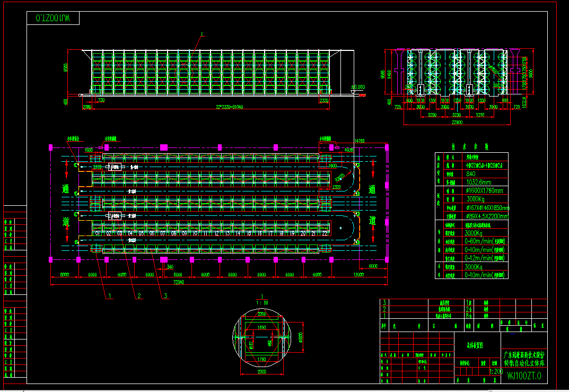569x392 pixels.
Task: Select the mirrored drawing number box at top-left
Action: coord(53,18)
